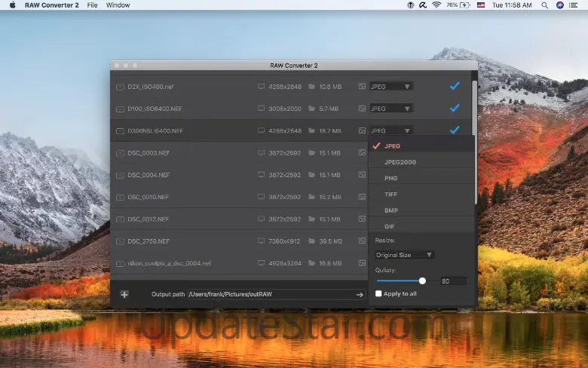Choose TIFF in the format list
This screenshot has height=368, width=588.
(391, 195)
